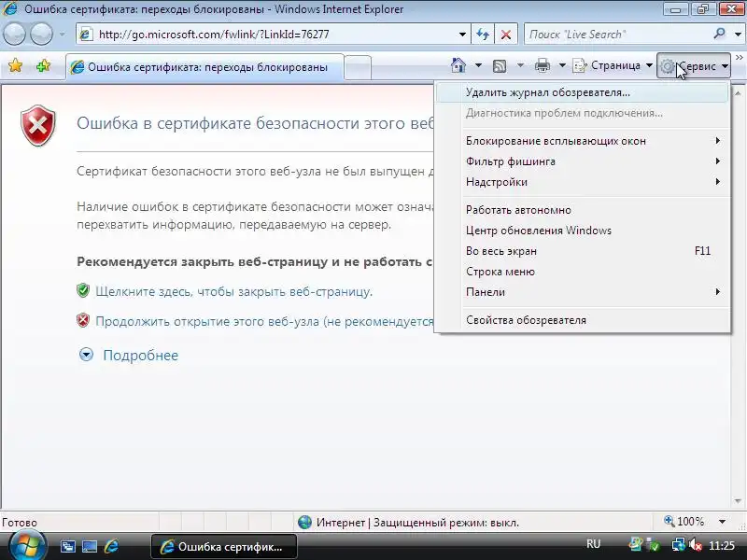The image size is (747, 560).
Task: Click the Add to Favorites icon
Action: pyautogui.click(x=43, y=65)
